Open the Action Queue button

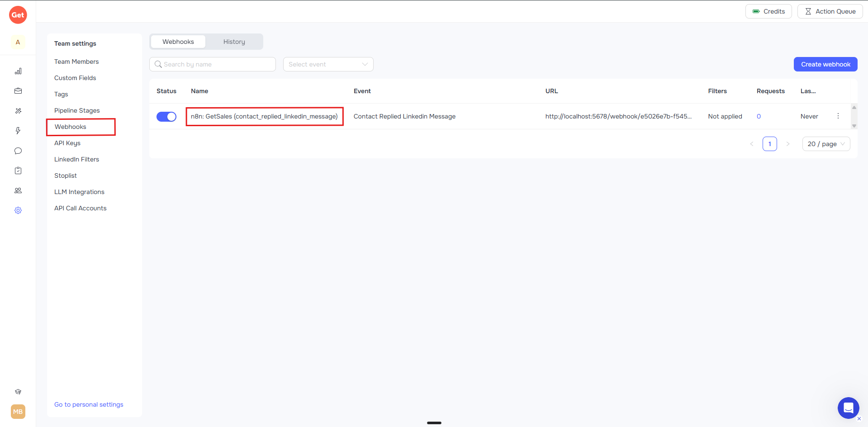pyautogui.click(x=830, y=11)
